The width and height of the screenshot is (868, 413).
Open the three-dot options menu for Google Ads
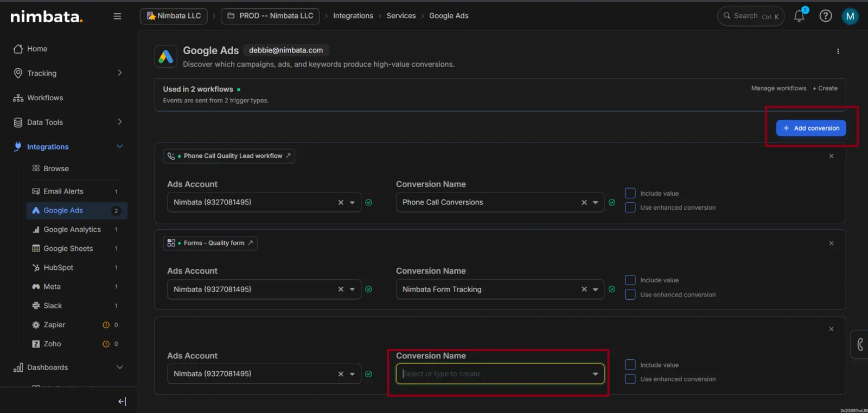pos(838,51)
